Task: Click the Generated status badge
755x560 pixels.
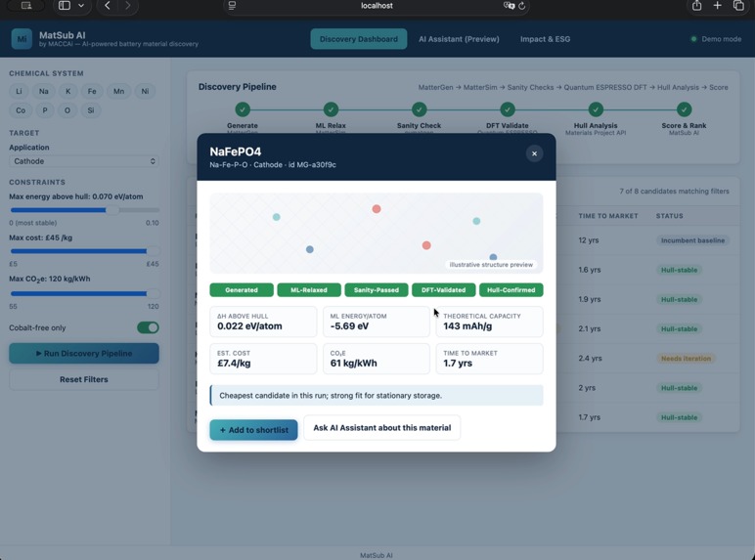Action: coord(242,290)
